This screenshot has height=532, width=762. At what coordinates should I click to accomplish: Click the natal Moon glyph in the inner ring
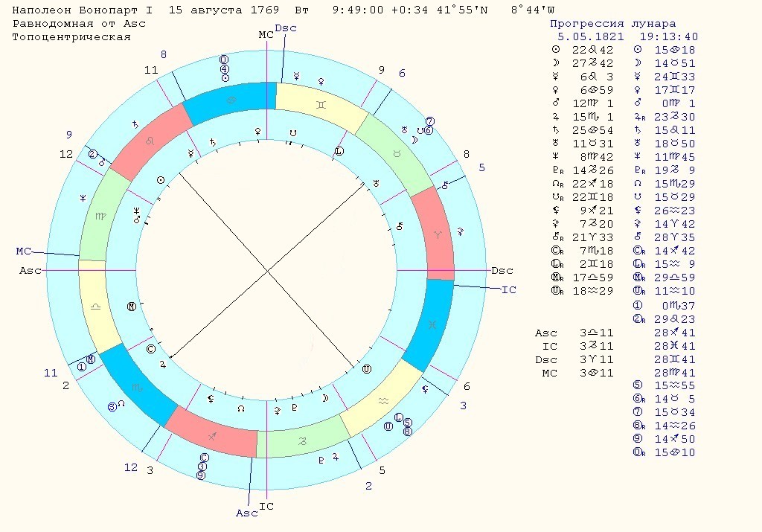[325, 398]
